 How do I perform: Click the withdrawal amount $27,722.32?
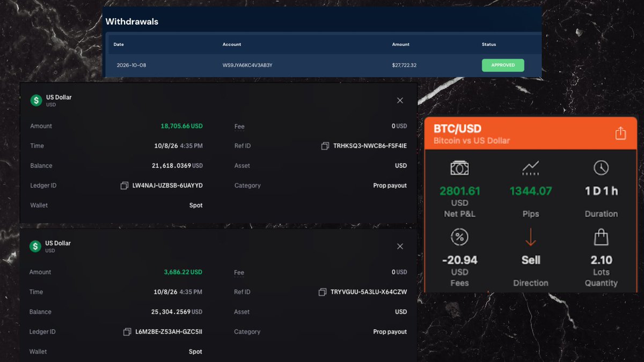pos(404,65)
